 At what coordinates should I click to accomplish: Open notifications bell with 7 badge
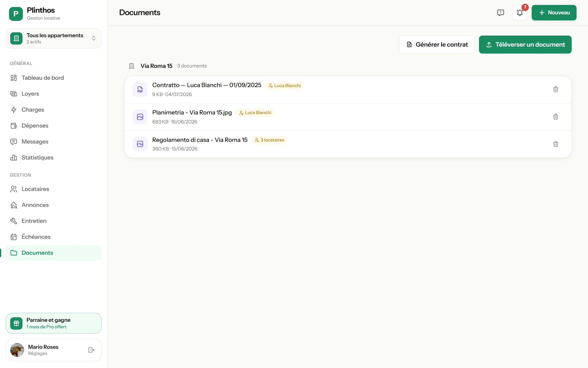[x=519, y=13]
